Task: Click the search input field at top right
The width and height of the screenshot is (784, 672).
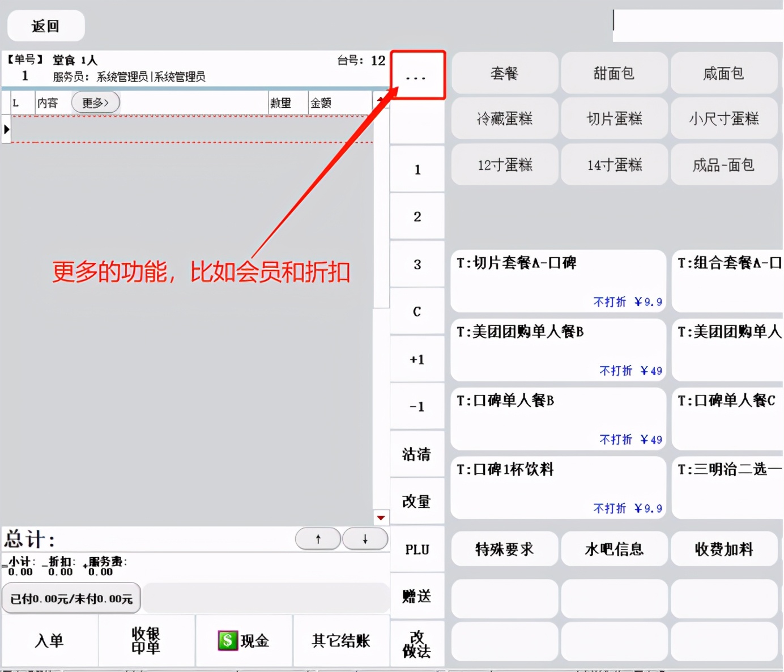Action: click(697, 25)
